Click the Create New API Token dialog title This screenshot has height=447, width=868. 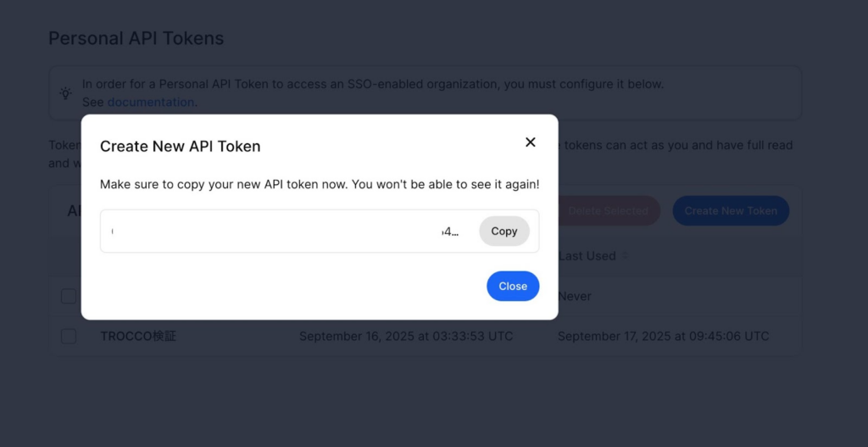[180, 146]
